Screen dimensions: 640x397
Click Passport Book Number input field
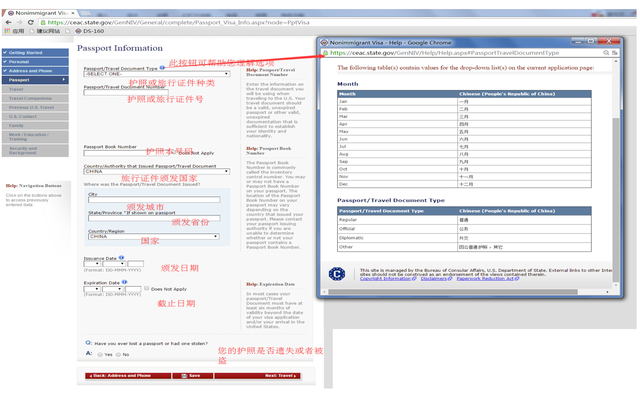tap(127, 153)
